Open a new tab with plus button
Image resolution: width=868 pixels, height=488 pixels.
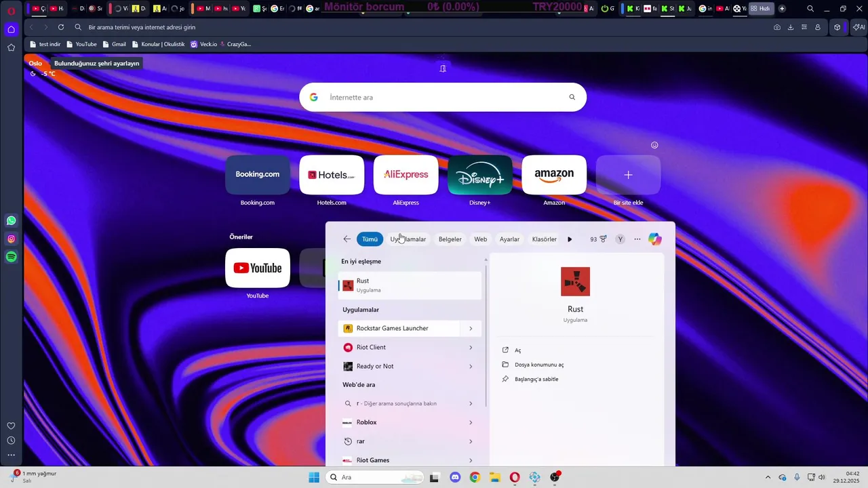782,9
